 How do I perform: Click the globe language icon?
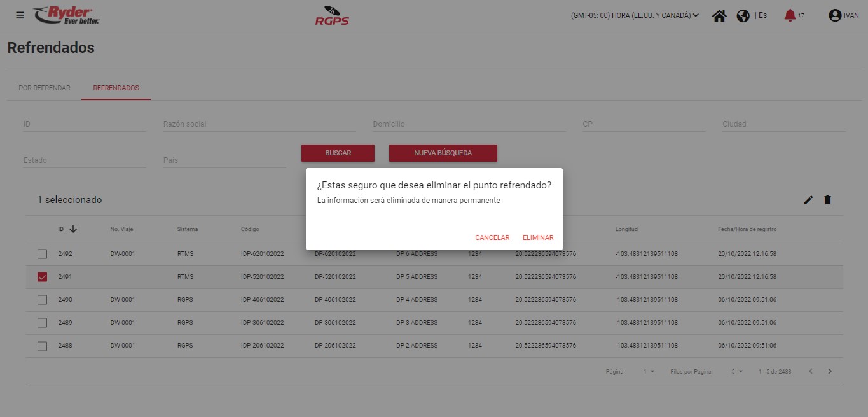[743, 16]
